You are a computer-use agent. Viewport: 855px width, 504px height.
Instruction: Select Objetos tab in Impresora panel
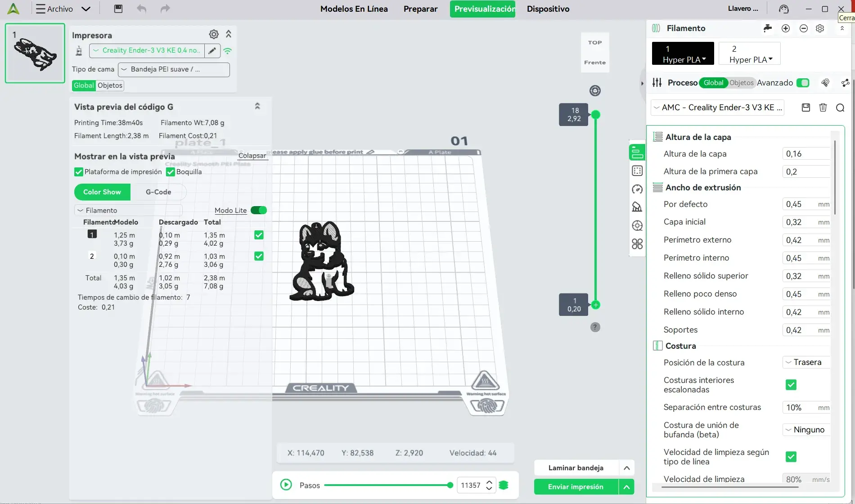[x=110, y=85]
